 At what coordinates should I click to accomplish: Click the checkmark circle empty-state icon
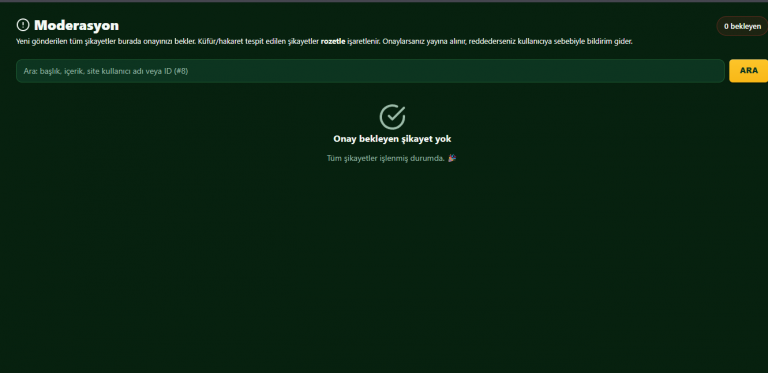point(392,117)
